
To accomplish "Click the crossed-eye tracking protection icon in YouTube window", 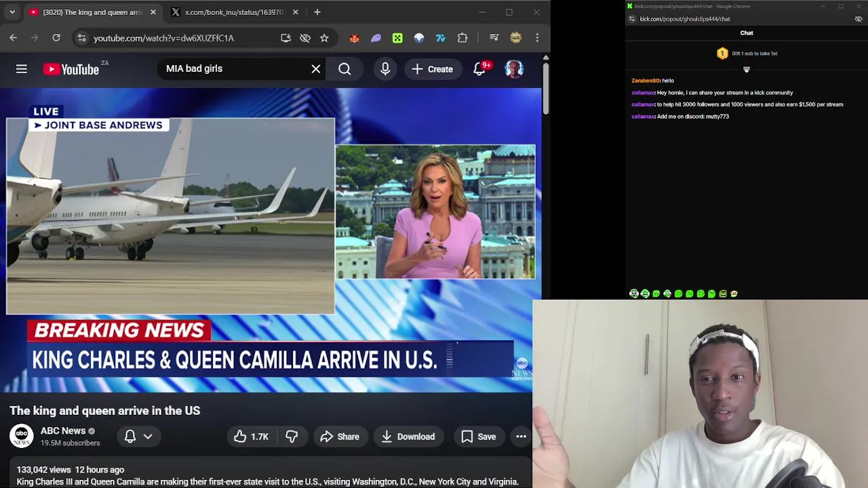I will click(305, 38).
